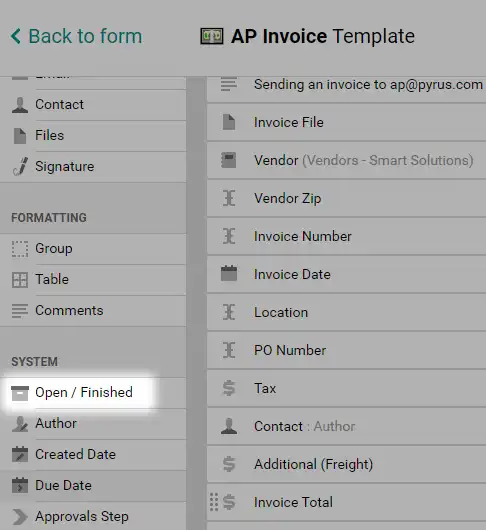Click the Group dashed-square icon

20,249
